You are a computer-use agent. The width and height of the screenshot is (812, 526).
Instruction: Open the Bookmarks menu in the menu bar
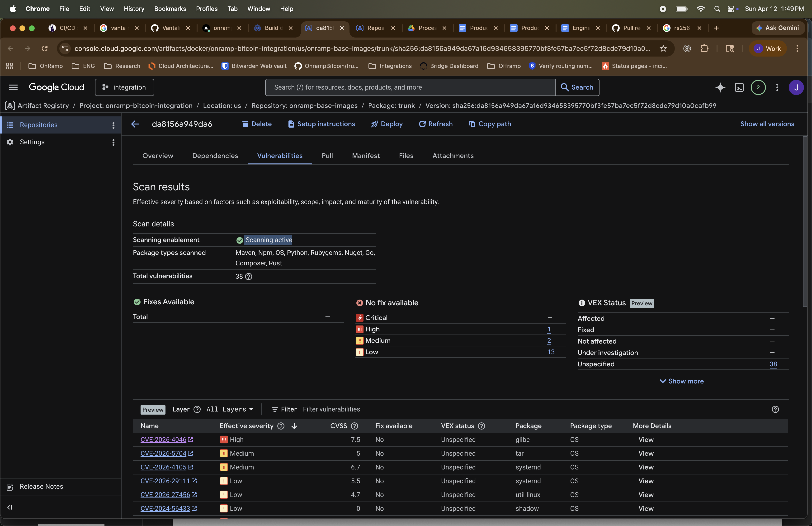point(170,9)
